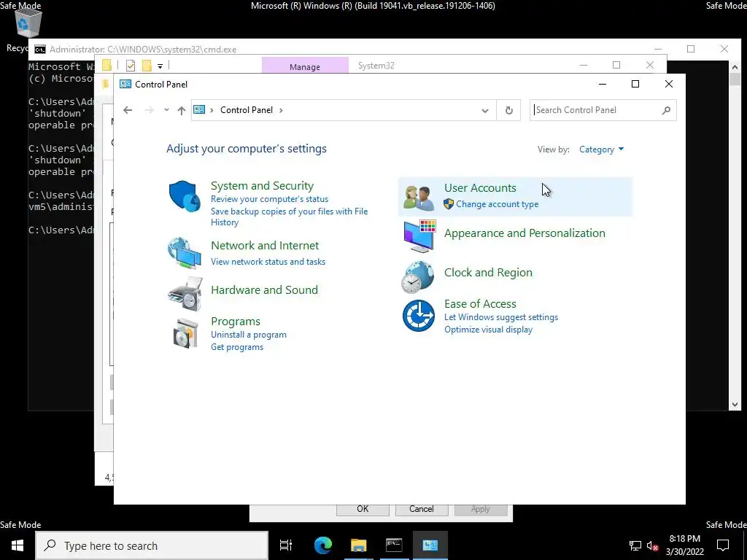This screenshot has width=747, height=560.
Task: Open File Explorer from the taskbar
Action: [x=358, y=545]
